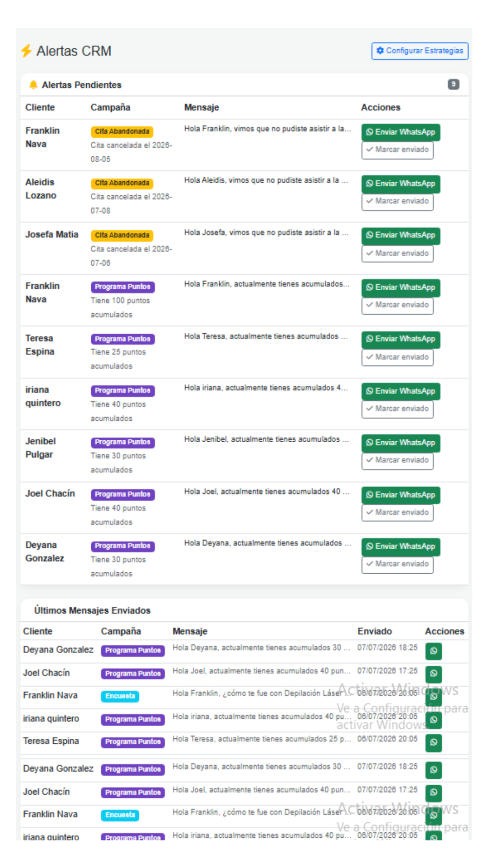Click the Enviado column header
Image resolution: width=488 pixels, height=868 pixels.
coord(375,631)
